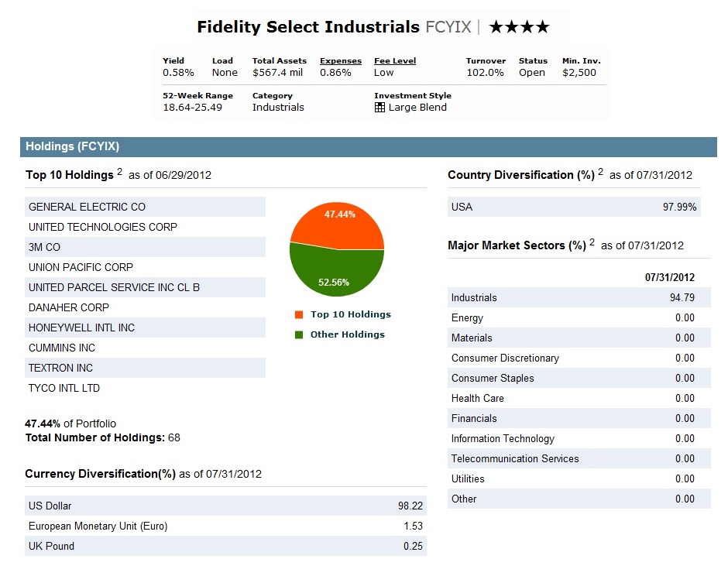Click Total Number of Holdings: 68 text
Screen dimensions: 728x583
click(102, 437)
